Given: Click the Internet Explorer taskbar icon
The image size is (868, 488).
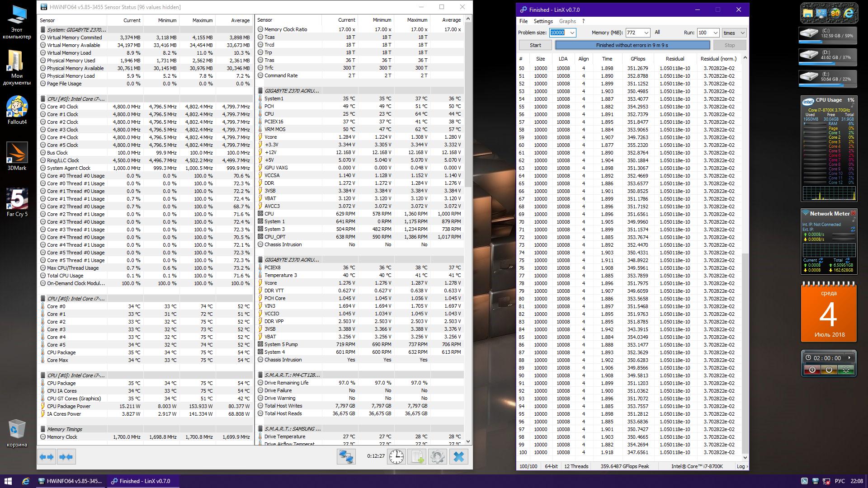Looking at the screenshot, I should pos(26,481).
